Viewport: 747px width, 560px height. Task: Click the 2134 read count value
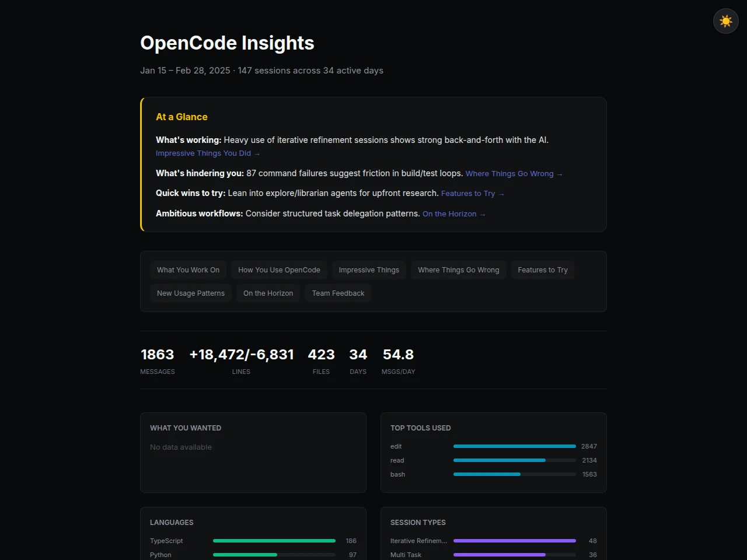click(589, 460)
